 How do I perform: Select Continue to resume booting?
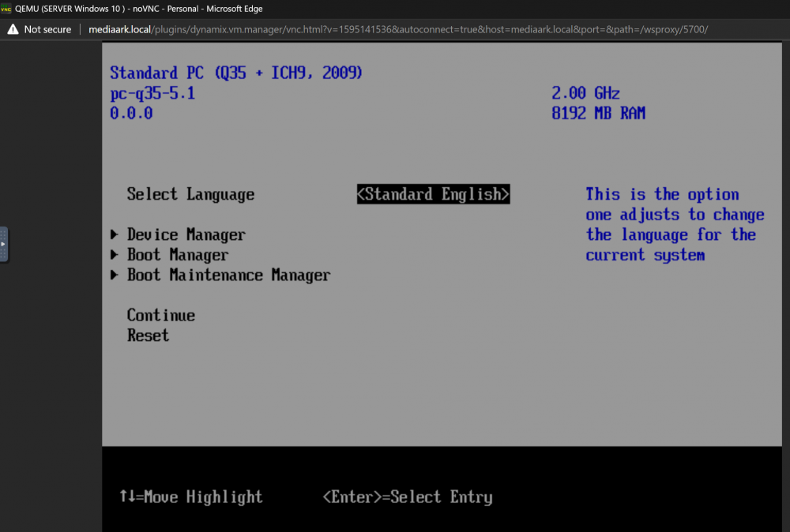[x=160, y=316]
